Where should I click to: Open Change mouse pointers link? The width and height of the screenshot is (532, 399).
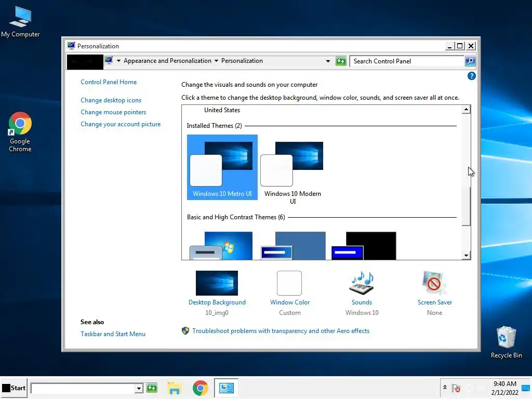(113, 112)
